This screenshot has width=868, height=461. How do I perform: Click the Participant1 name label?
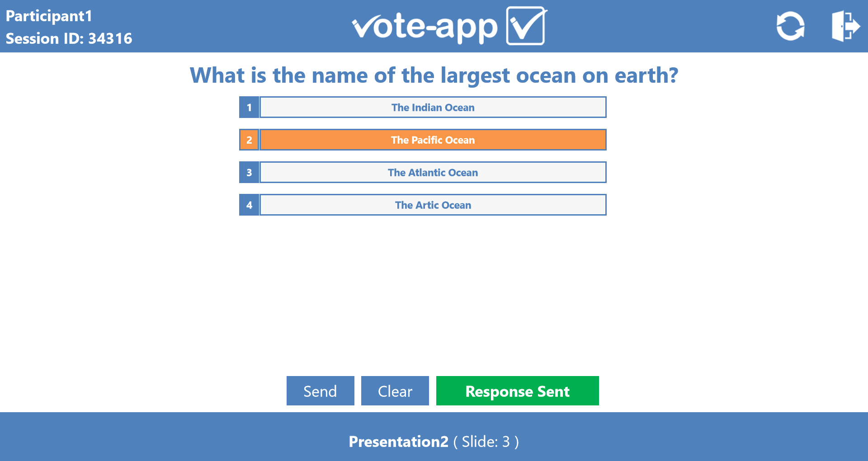(x=49, y=16)
